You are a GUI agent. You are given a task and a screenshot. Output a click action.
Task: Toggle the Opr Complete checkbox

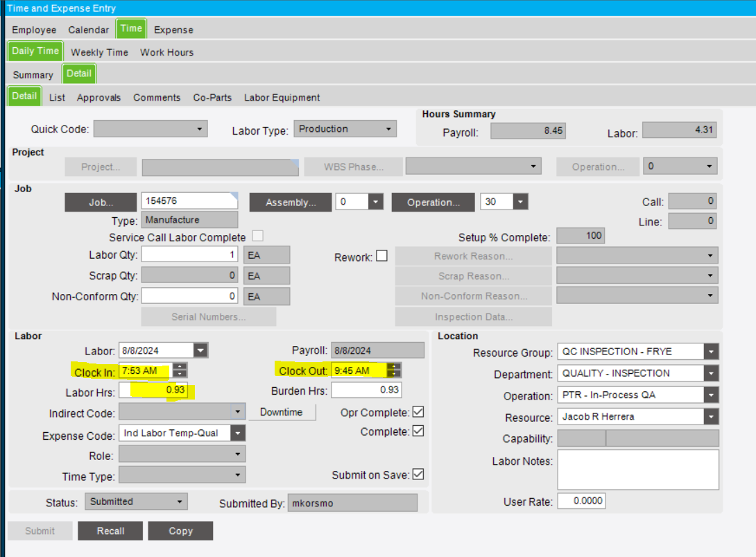click(418, 412)
